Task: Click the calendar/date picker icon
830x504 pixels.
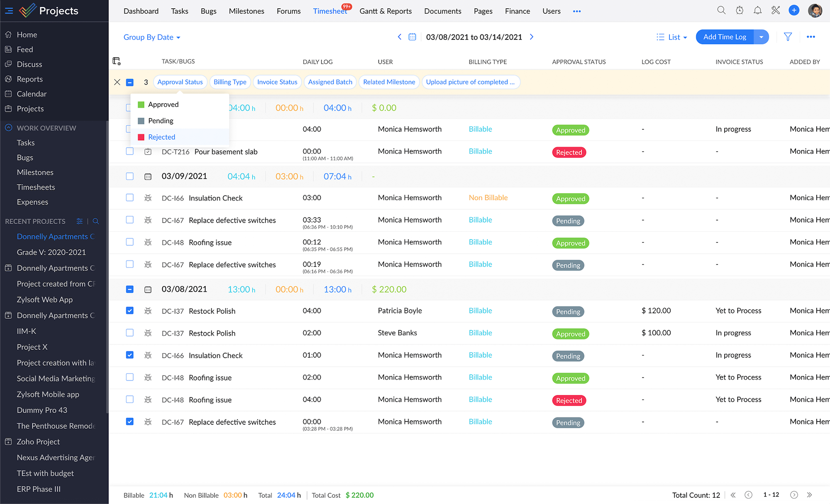Action: click(413, 37)
